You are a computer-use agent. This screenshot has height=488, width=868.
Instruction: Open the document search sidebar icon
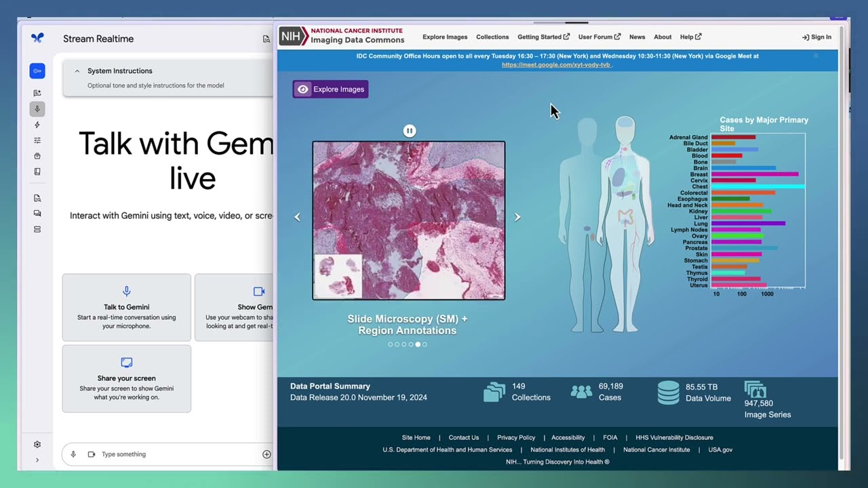point(37,198)
